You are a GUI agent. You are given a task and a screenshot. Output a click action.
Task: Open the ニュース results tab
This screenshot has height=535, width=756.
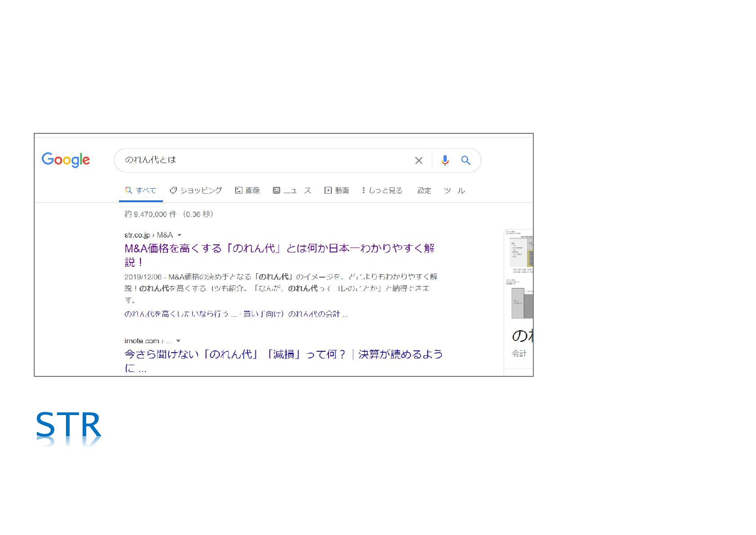point(292,190)
